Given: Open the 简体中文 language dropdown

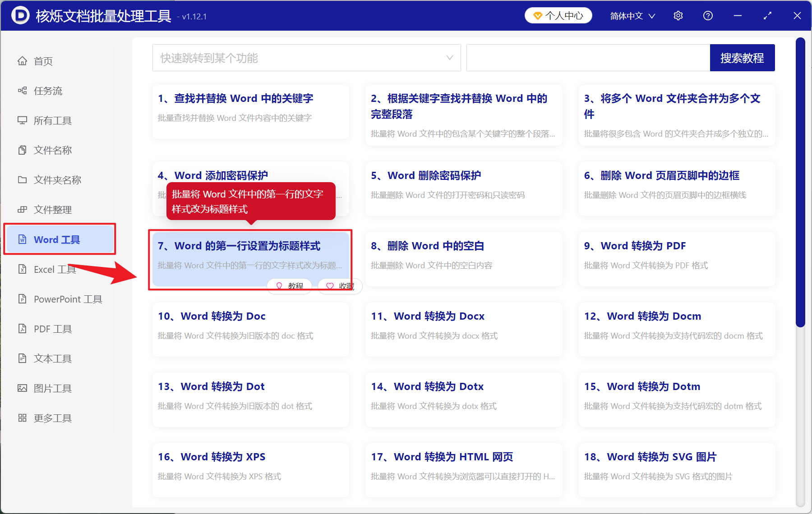Looking at the screenshot, I should pos(632,15).
